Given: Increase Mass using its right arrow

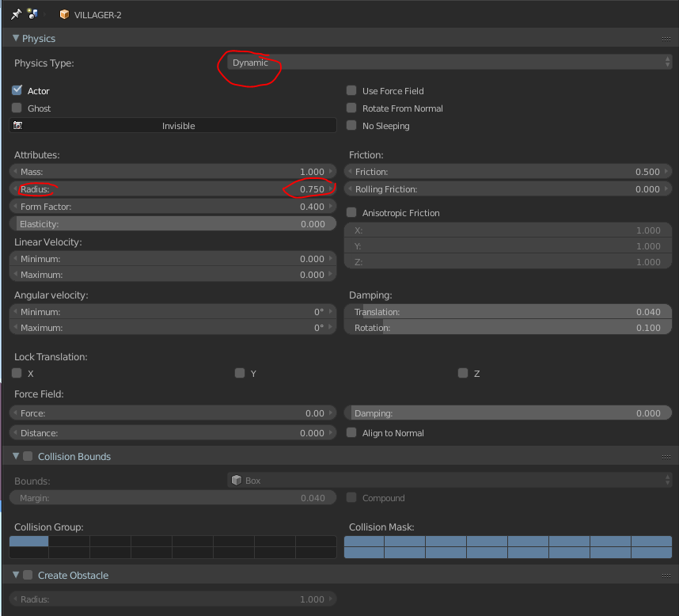Looking at the screenshot, I should [x=331, y=172].
